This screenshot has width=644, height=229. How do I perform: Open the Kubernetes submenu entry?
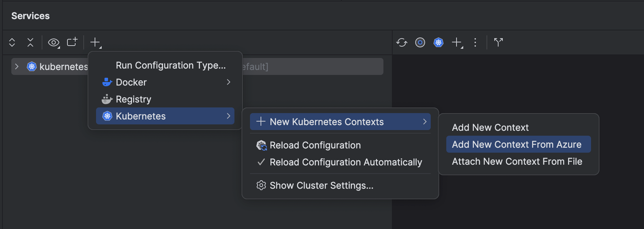pos(165,116)
